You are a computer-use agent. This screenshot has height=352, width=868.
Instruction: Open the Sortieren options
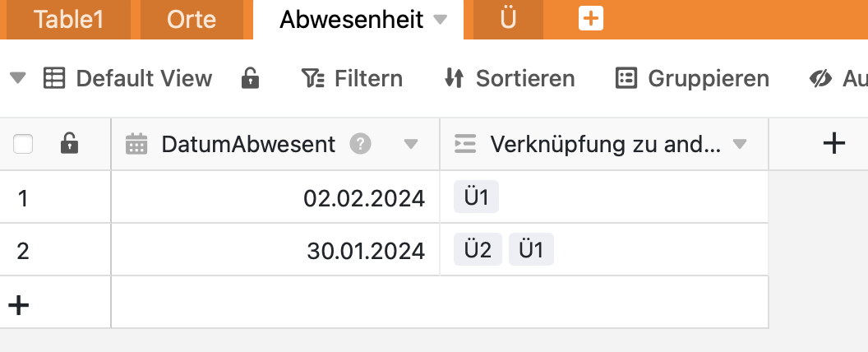point(510,79)
